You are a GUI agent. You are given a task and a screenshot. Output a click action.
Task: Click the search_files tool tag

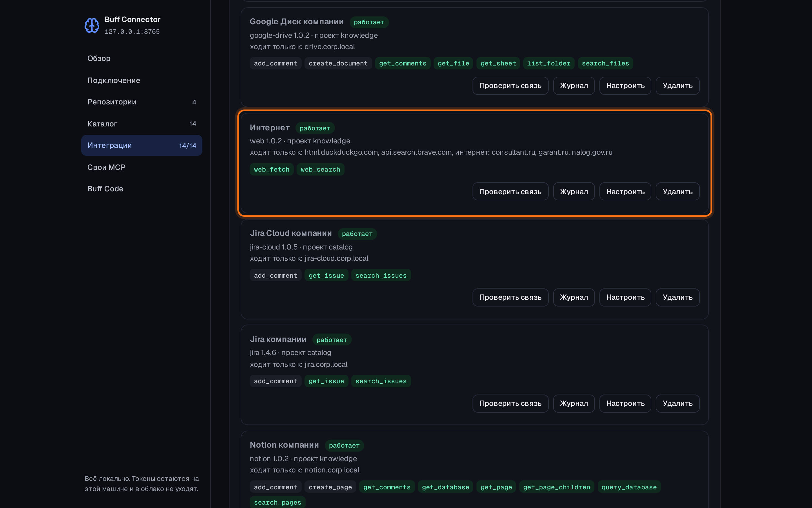click(605, 63)
